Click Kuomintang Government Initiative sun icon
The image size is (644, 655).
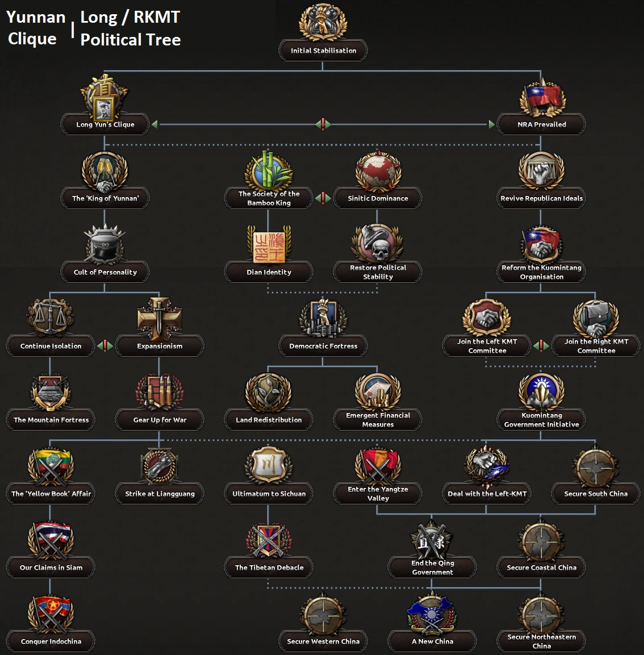[542, 392]
